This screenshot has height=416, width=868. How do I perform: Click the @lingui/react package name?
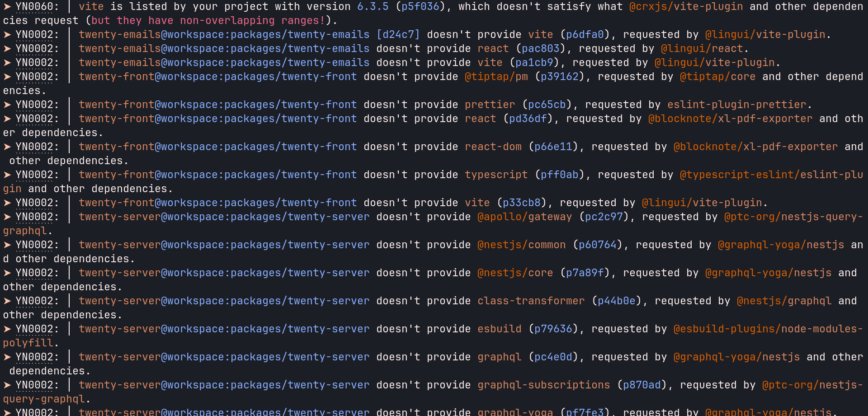coord(702,49)
